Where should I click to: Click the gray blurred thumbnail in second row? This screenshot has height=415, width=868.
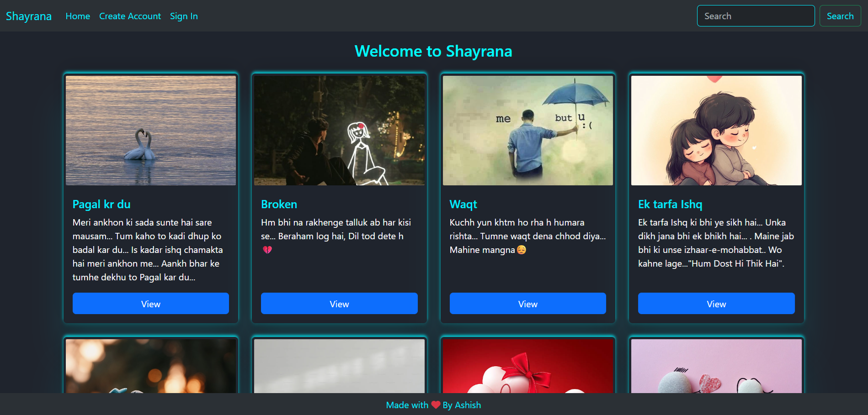339,366
